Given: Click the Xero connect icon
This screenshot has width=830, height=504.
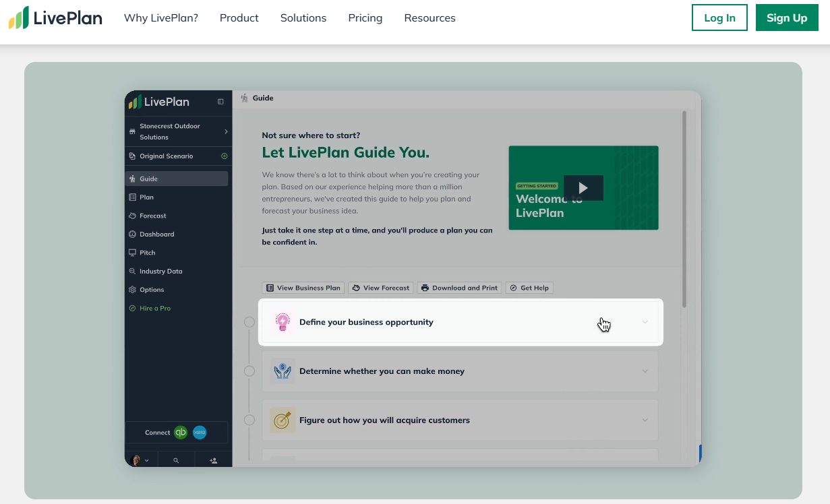Looking at the screenshot, I should click(200, 433).
